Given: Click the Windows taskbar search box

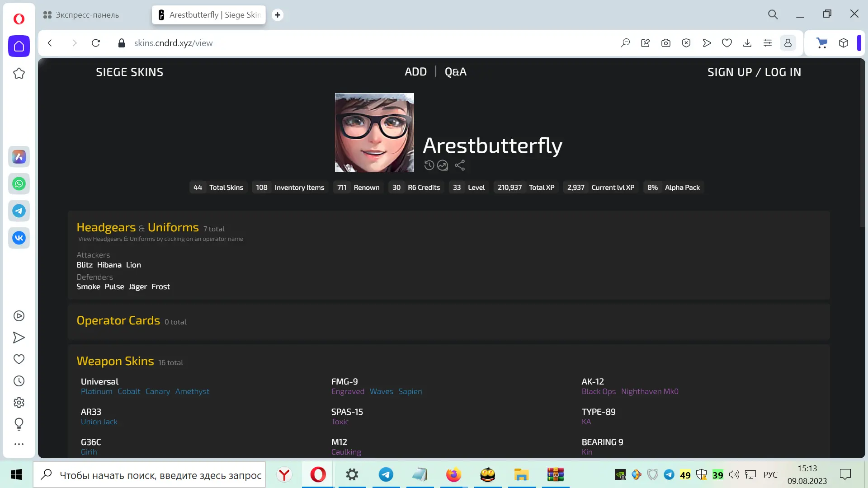Looking at the screenshot, I should pyautogui.click(x=150, y=475).
